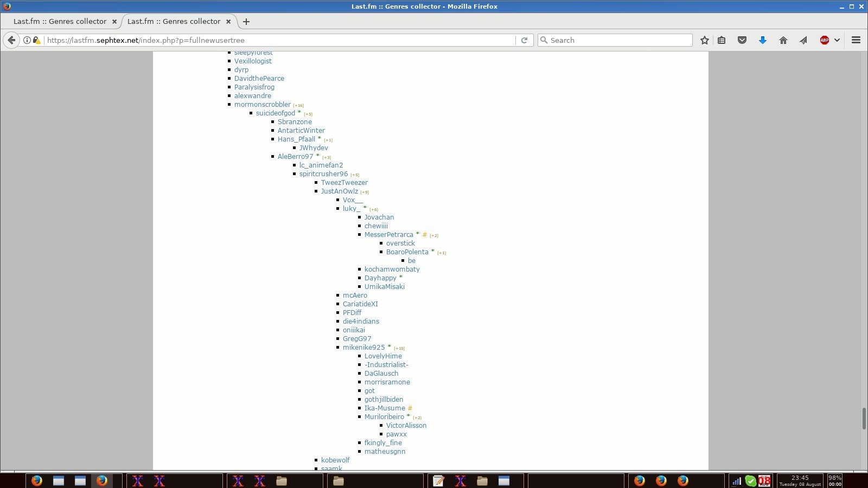
Task: Show bookmarks library list icon
Action: point(722,40)
